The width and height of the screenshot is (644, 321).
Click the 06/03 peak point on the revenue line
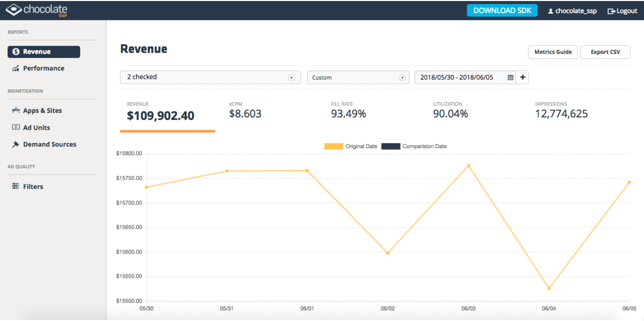[x=468, y=164]
